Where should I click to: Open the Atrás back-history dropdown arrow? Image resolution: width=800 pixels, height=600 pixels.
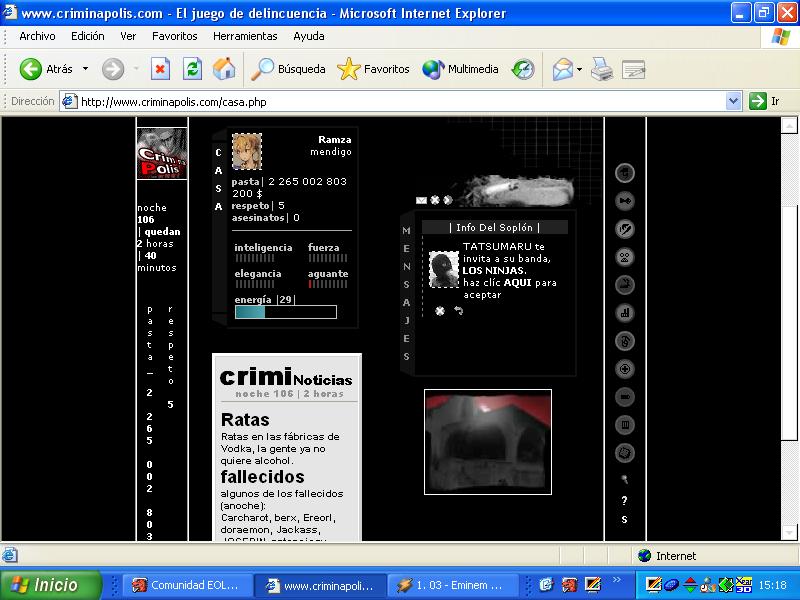[85, 69]
